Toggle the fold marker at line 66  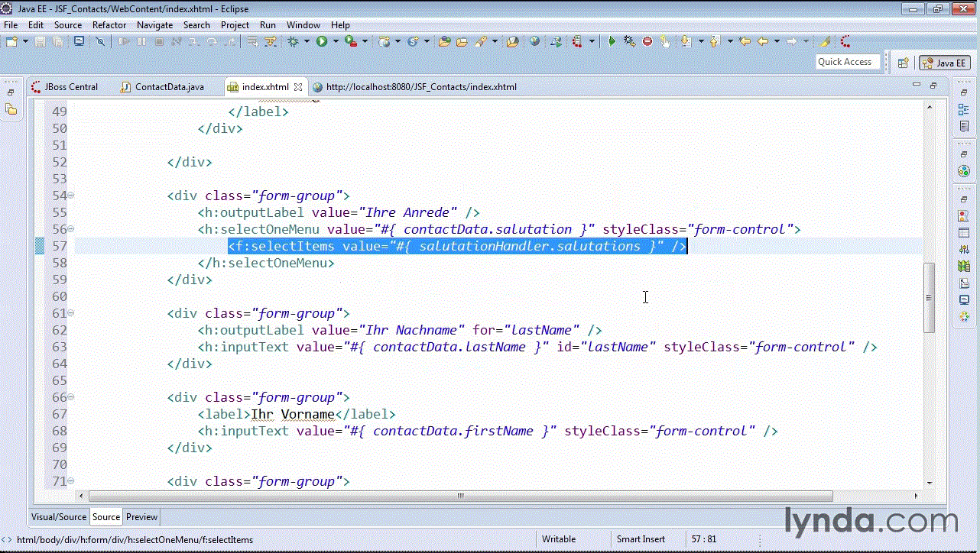click(71, 397)
